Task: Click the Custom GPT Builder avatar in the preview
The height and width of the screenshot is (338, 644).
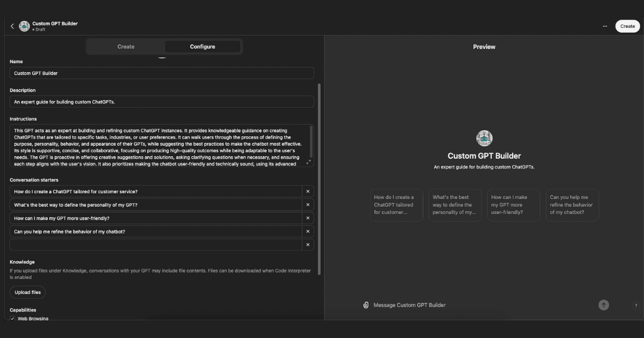Action: (484, 138)
